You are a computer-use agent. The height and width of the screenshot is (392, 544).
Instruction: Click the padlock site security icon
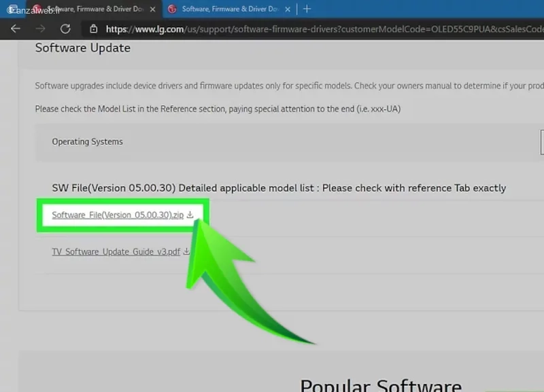94,29
